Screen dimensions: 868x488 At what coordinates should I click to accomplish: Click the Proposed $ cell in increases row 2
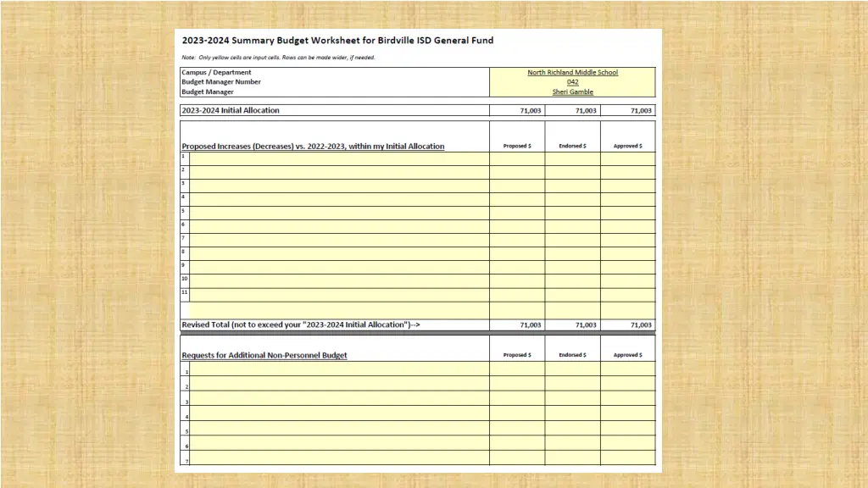517,172
